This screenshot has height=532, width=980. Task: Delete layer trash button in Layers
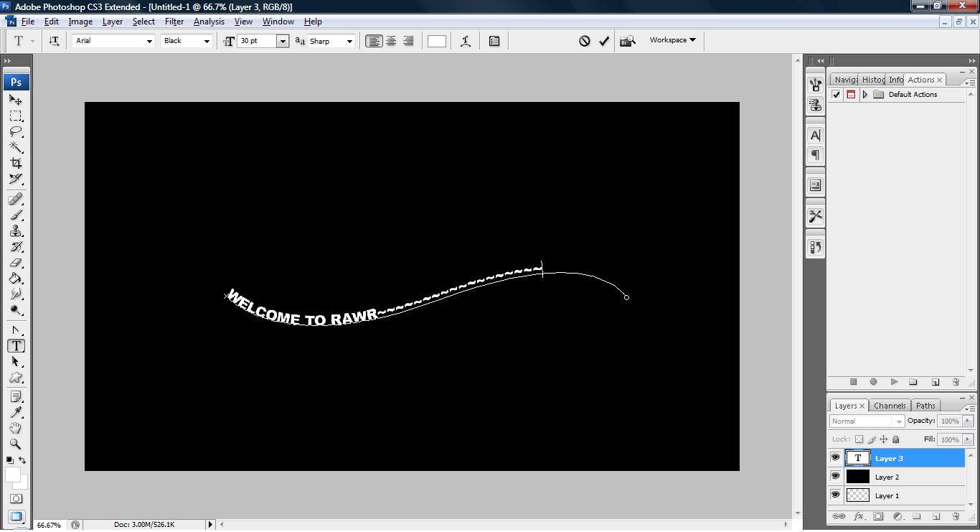[x=956, y=516]
